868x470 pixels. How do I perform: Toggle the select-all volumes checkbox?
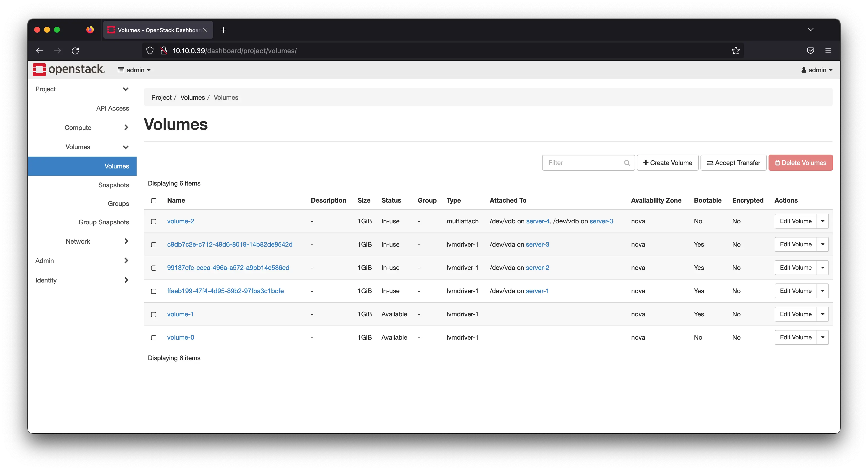point(154,201)
